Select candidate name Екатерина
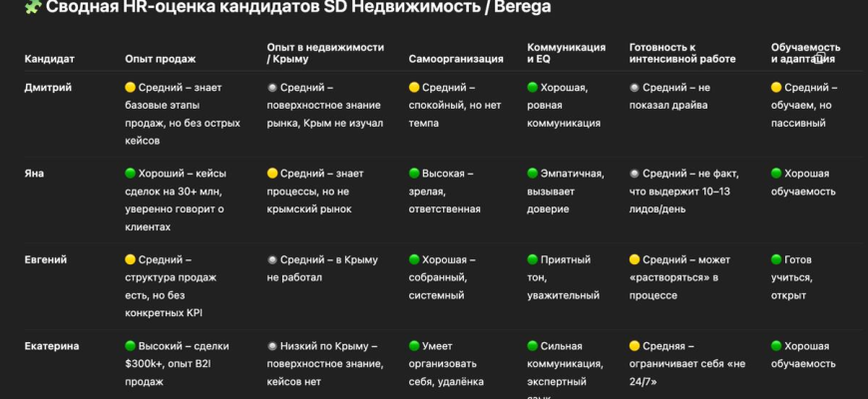The width and height of the screenshot is (868, 399). click(x=52, y=346)
